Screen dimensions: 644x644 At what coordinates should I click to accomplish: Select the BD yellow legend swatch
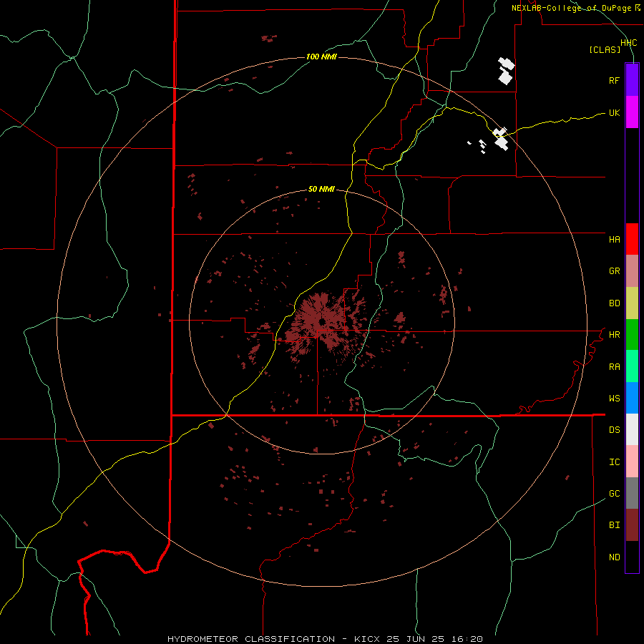point(632,303)
